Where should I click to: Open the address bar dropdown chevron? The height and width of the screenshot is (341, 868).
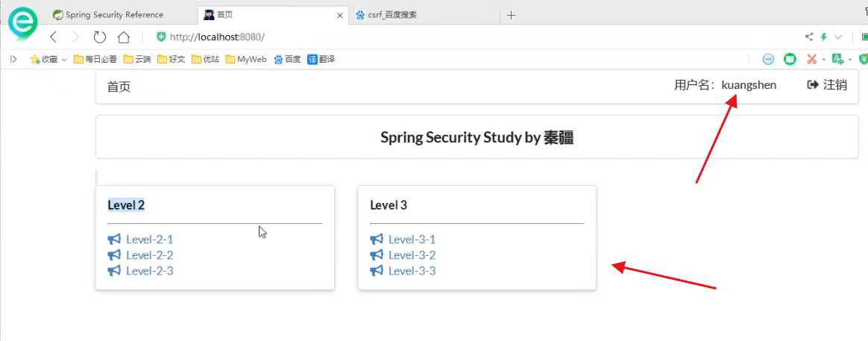838,37
